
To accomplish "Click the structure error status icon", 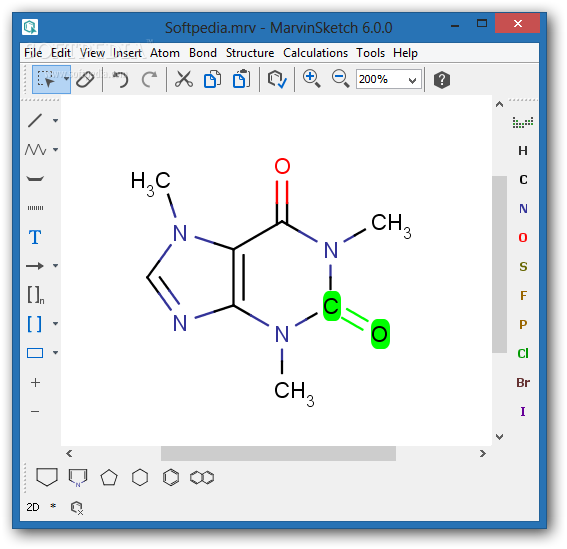I will tap(77, 508).
